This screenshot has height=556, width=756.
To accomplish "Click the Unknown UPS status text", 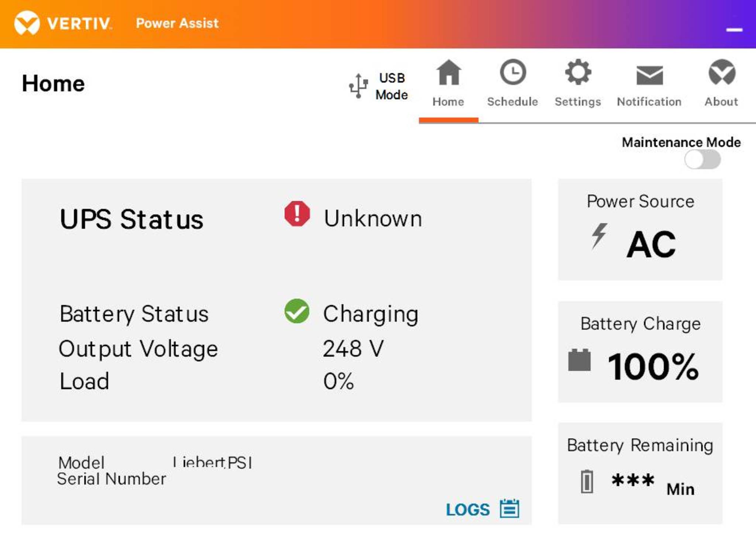I will [x=373, y=218].
